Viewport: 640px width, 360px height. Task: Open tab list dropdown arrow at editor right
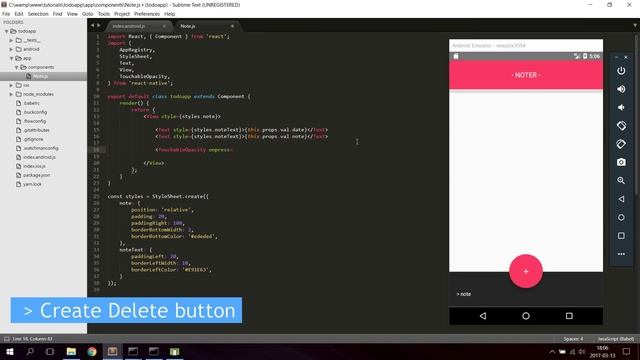tap(635, 25)
